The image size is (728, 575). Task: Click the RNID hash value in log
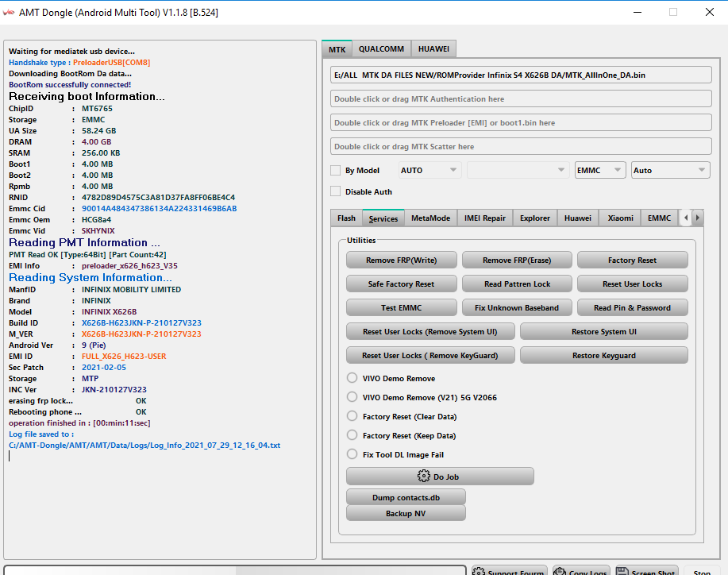point(158,198)
